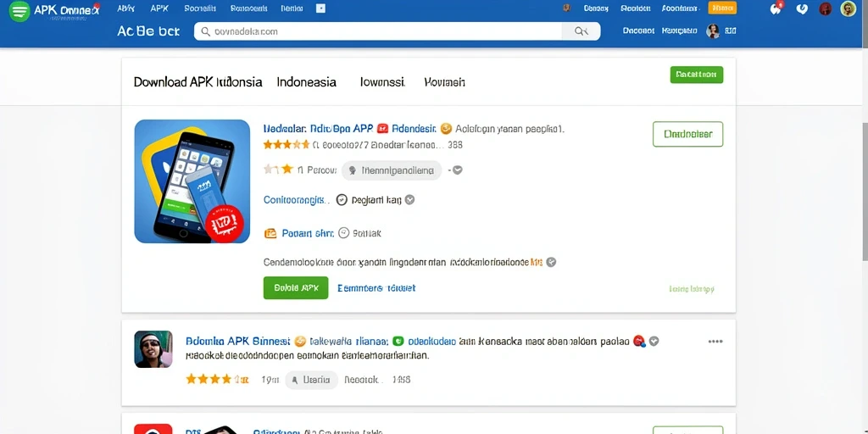Open the top navigation link right of 'Soonelits'
This screenshot has width=868, height=434.
pyautogui.click(x=248, y=8)
